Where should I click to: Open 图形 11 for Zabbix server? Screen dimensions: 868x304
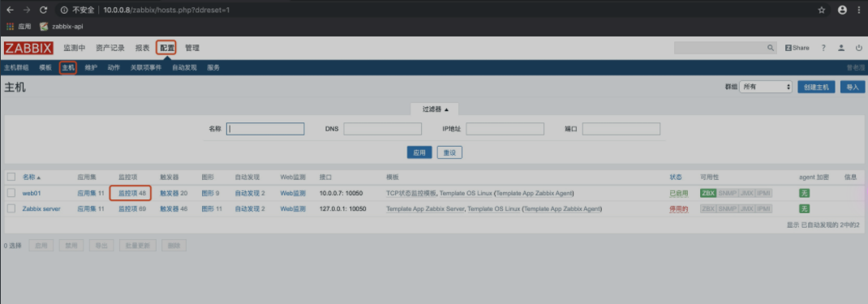tap(212, 209)
